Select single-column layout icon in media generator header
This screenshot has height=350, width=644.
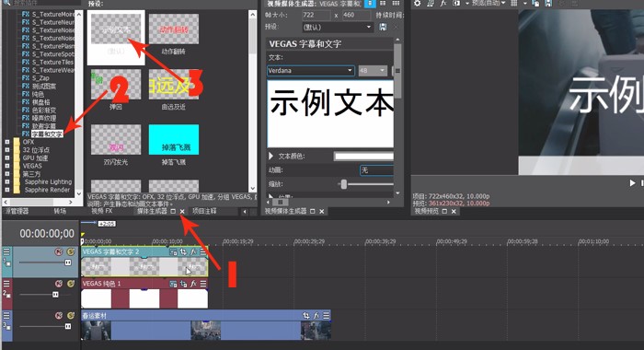coord(370,4)
